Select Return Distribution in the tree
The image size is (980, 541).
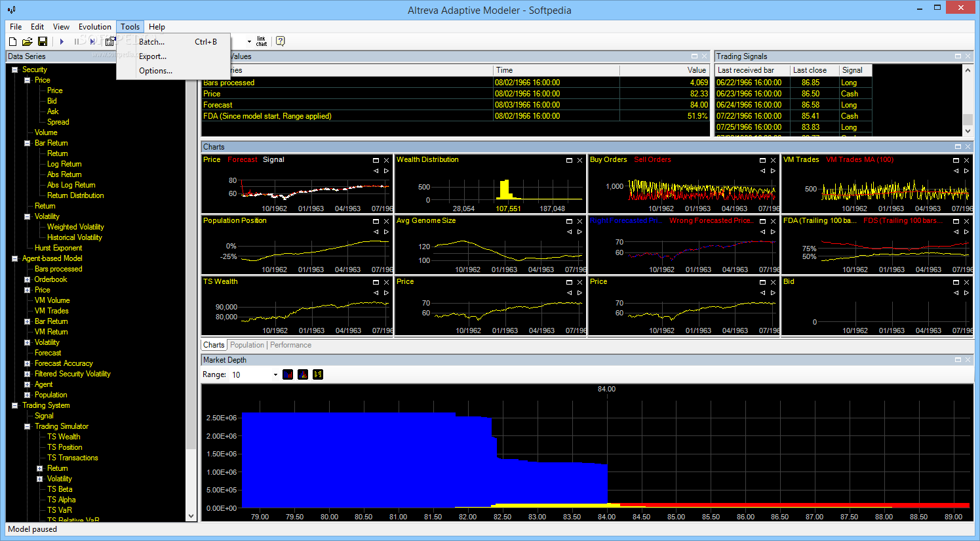click(75, 195)
